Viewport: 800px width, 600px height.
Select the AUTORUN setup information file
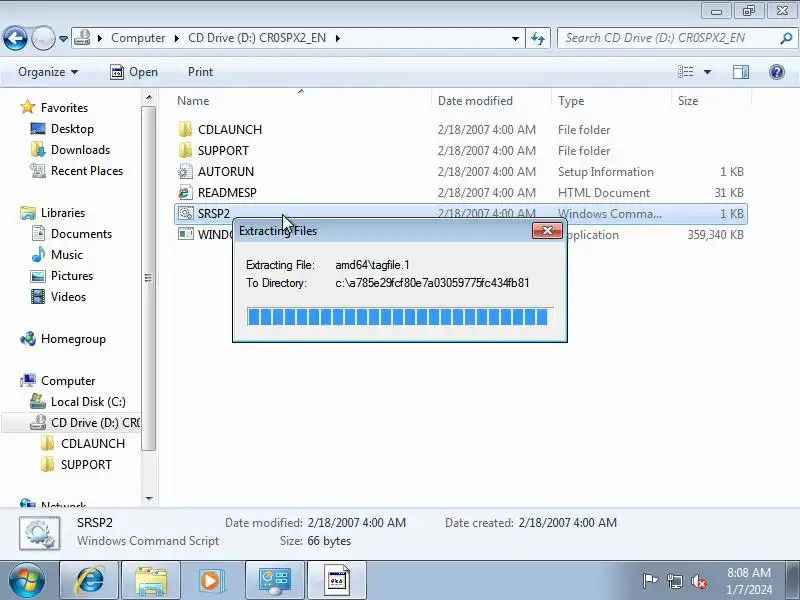tap(461, 171)
